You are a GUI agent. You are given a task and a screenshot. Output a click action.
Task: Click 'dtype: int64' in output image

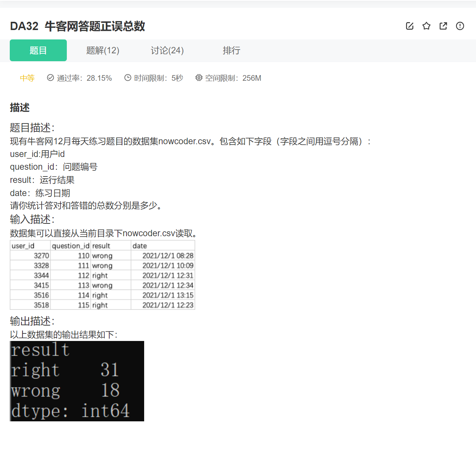tap(70, 411)
